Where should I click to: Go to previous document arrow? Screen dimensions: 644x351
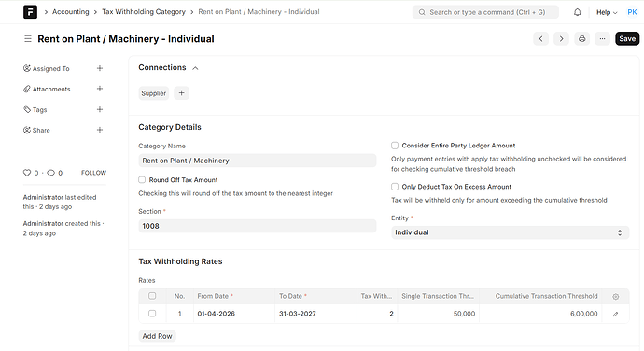541,38
